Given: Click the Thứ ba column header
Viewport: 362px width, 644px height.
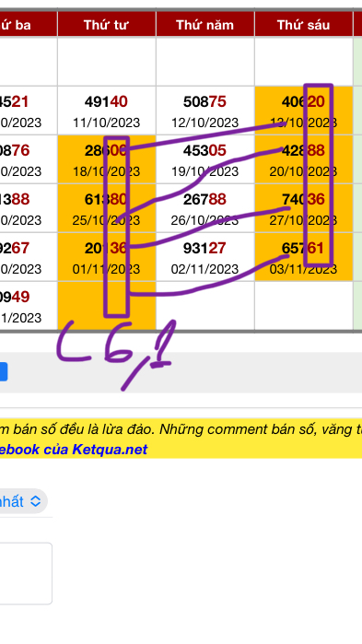Looking at the screenshot, I should tap(29, 25).
